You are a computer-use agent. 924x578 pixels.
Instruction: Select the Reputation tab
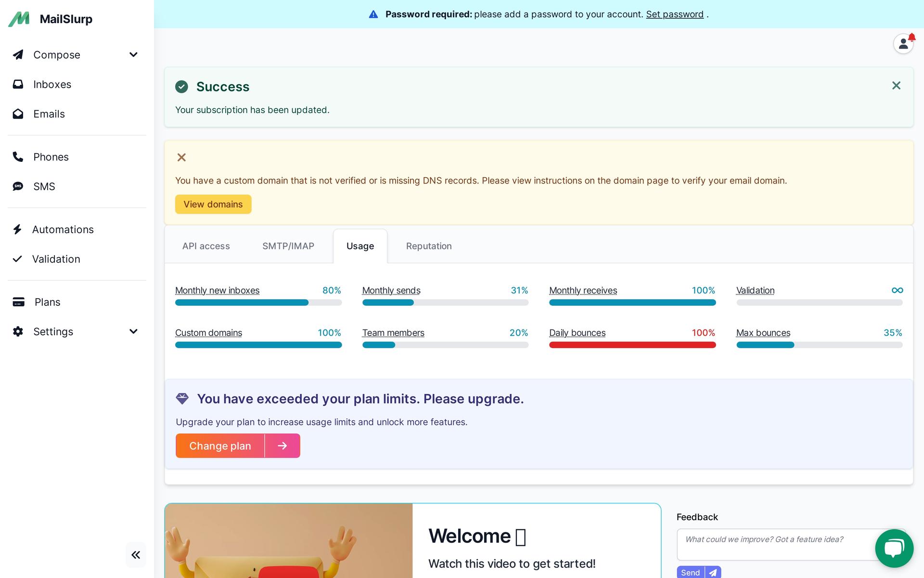429,246
